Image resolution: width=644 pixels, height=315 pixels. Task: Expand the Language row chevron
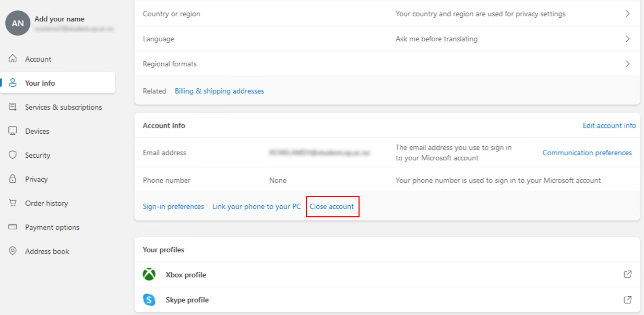click(628, 39)
